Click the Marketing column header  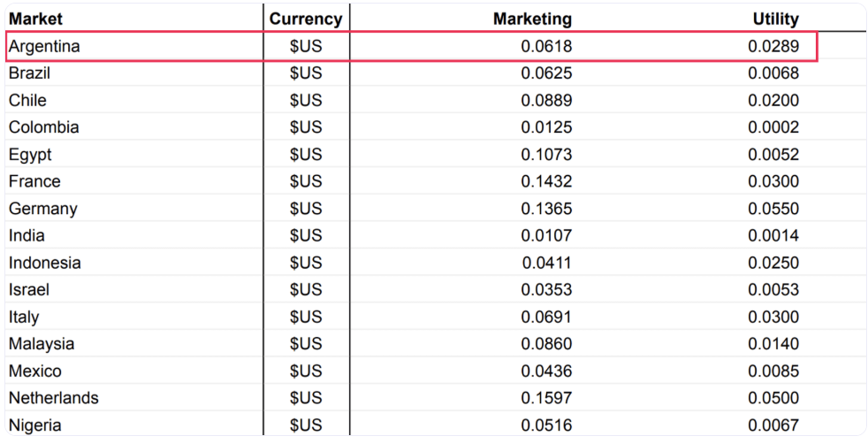532,19
